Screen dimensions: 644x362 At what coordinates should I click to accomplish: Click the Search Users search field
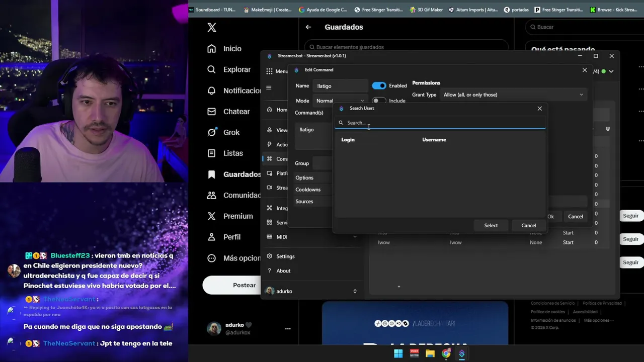click(x=440, y=123)
